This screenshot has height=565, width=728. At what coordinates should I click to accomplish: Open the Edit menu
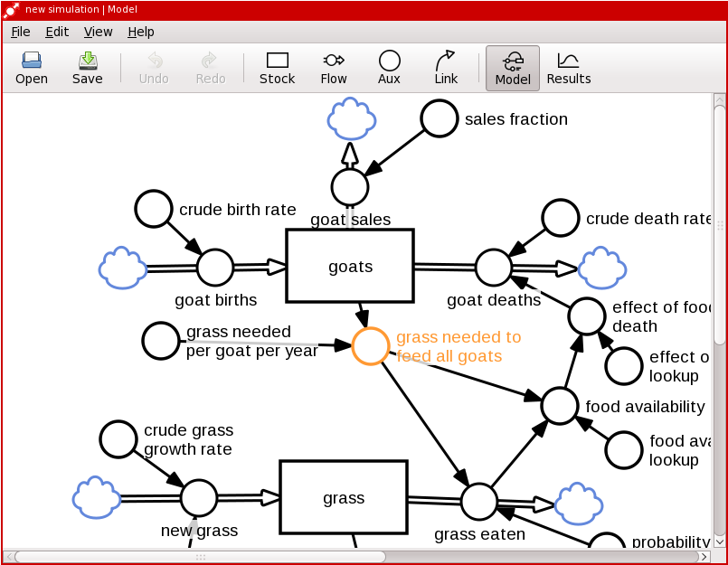[x=57, y=32]
